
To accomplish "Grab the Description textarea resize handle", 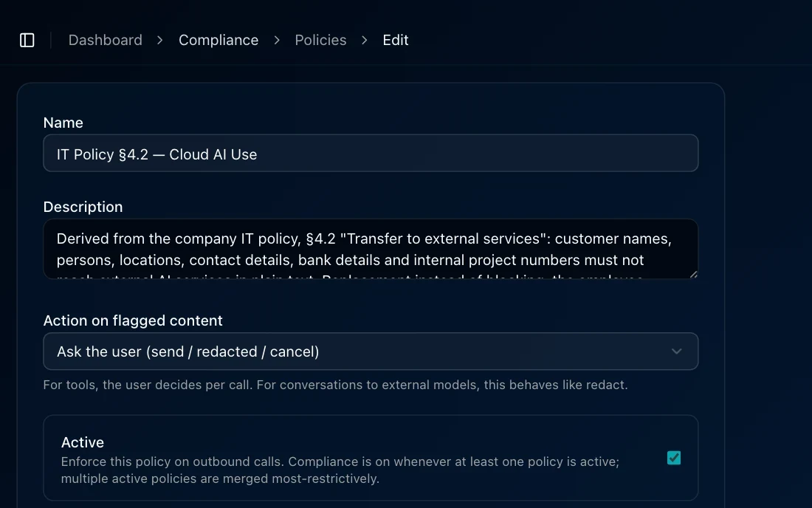I will [693, 275].
